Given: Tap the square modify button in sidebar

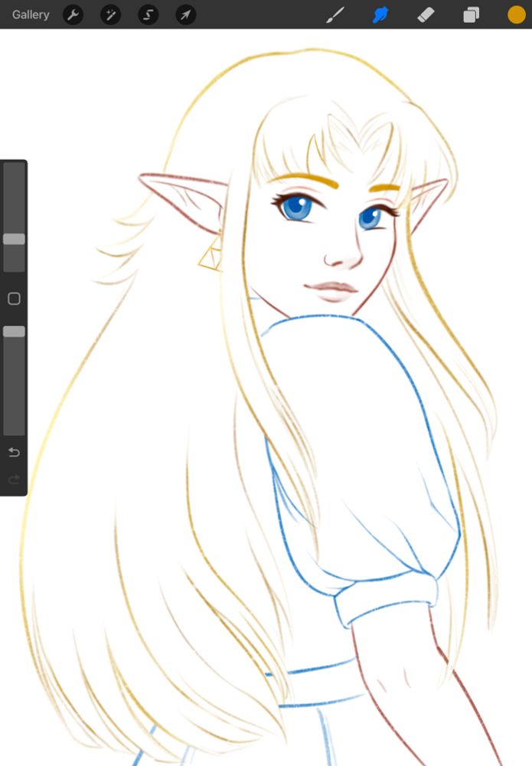Looking at the screenshot, I should (x=14, y=299).
